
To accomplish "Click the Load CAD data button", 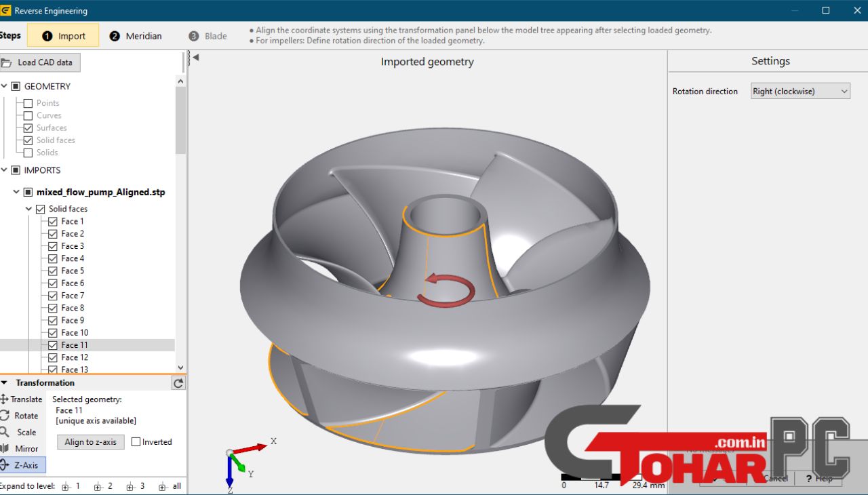I will click(x=40, y=62).
